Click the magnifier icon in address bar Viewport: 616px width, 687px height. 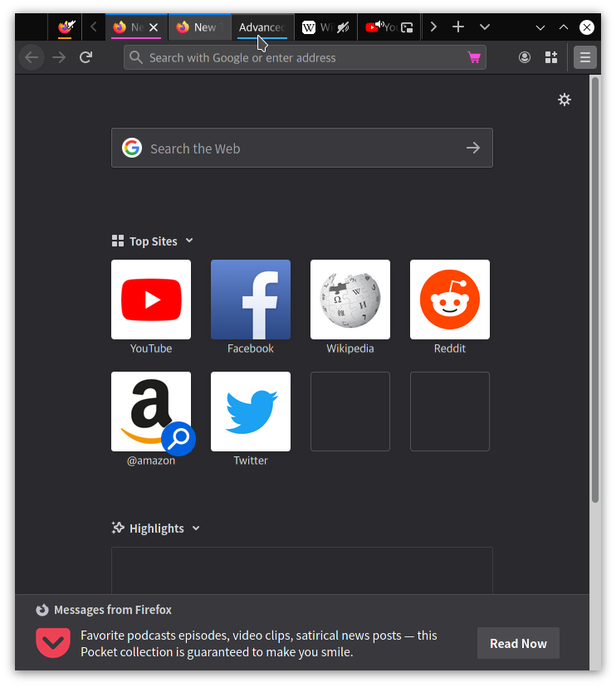136,57
